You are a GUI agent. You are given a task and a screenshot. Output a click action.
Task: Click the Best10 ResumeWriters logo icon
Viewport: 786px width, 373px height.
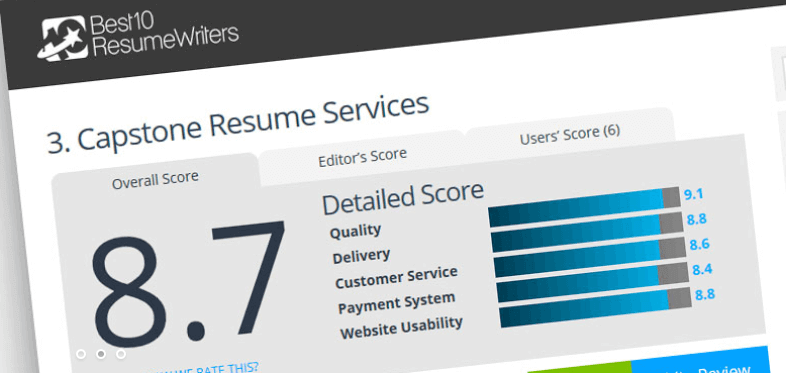point(64,39)
